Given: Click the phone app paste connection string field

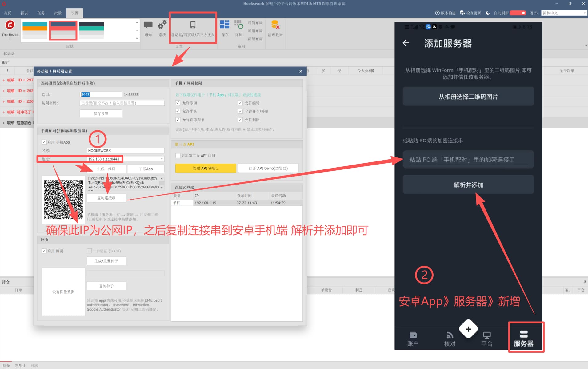Looking at the screenshot, I should [x=468, y=160].
